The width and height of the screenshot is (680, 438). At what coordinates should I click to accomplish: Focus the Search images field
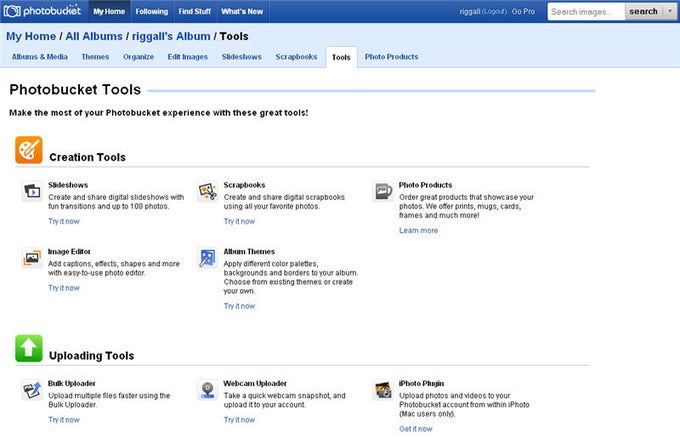586,12
